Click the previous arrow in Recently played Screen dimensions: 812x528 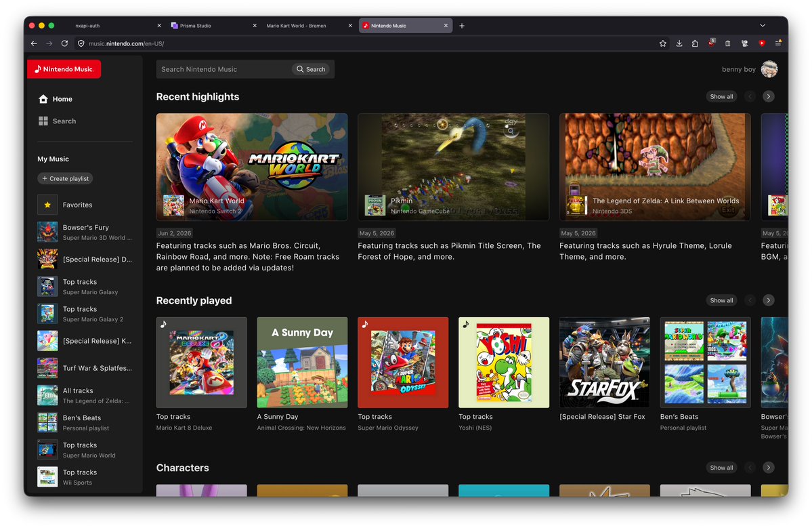pos(750,300)
